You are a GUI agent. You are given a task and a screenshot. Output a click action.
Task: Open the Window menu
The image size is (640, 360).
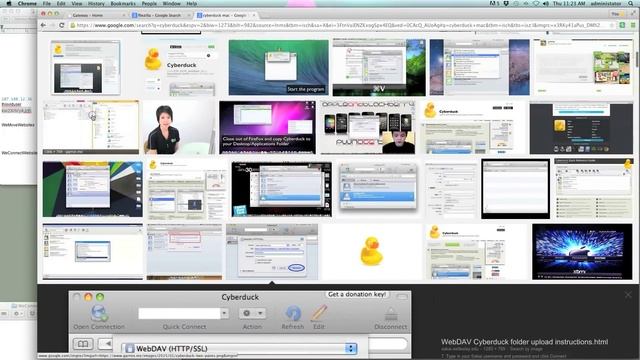[171, 3]
